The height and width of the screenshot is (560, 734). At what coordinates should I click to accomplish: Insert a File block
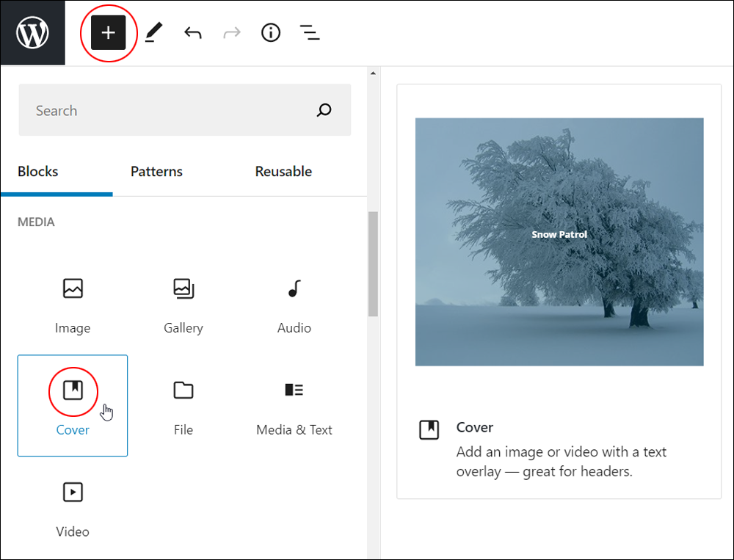click(x=183, y=405)
